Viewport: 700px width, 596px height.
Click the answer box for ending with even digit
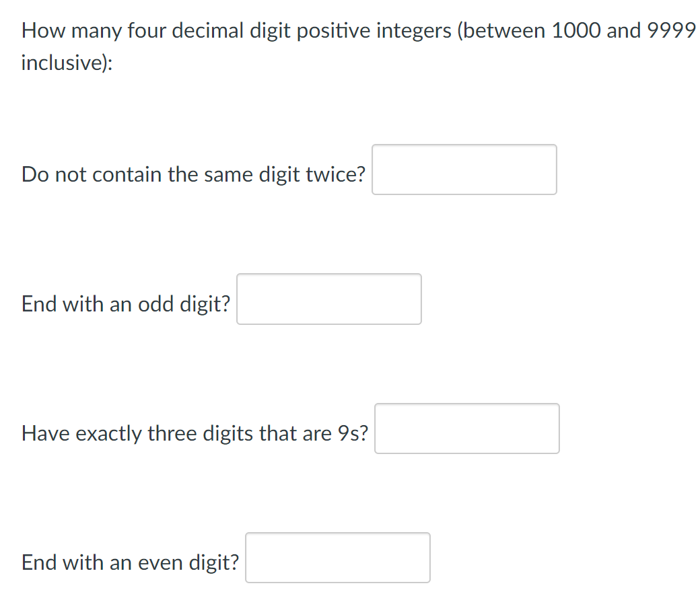(337, 558)
